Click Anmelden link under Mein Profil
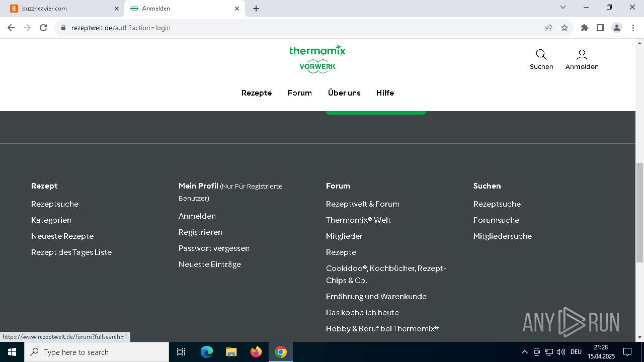 [x=197, y=216]
